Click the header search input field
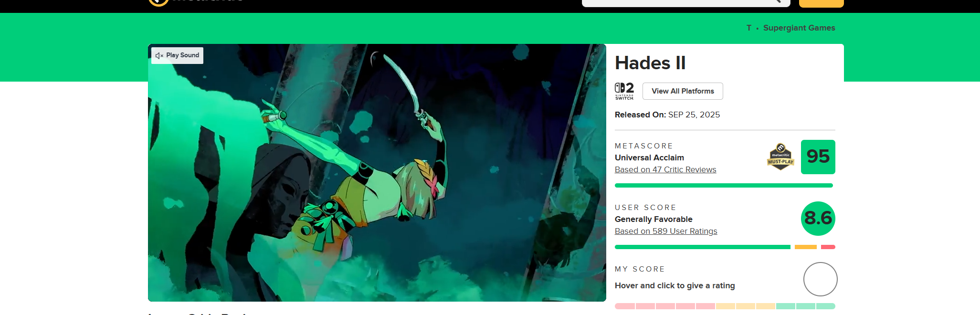Screen dimensions: 980x315 tap(677, 2)
